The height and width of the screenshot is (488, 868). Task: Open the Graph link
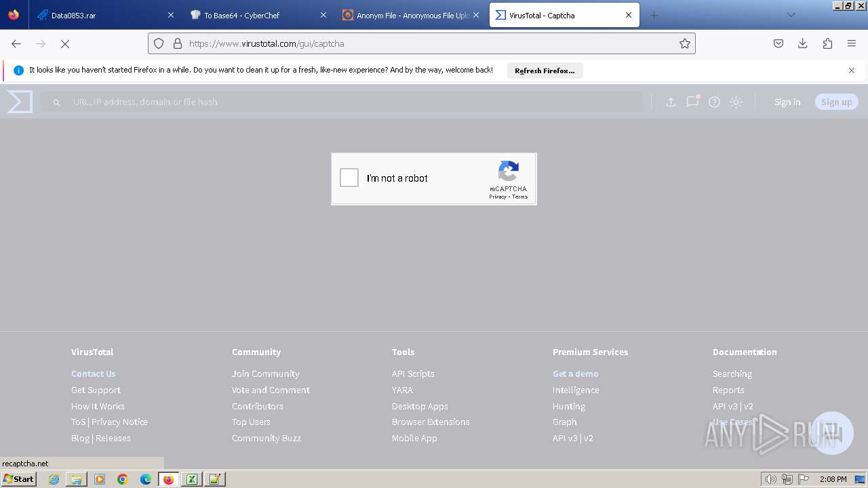point(565,422)
